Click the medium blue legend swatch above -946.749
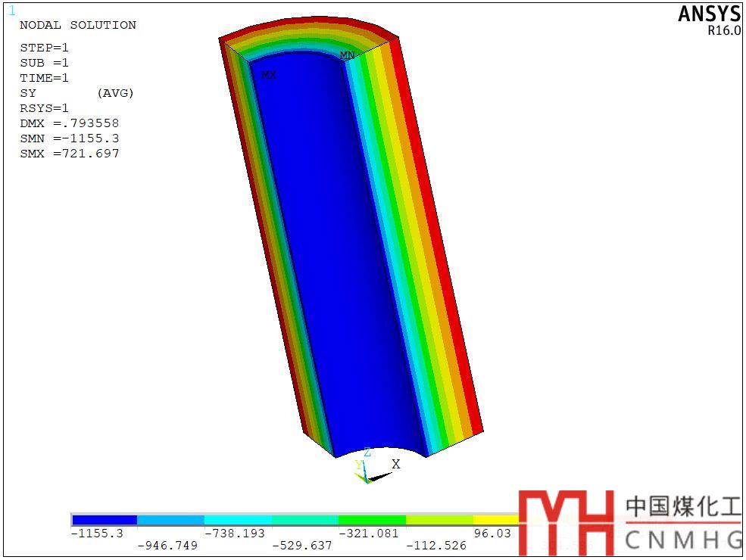 [x=171, y=520]
